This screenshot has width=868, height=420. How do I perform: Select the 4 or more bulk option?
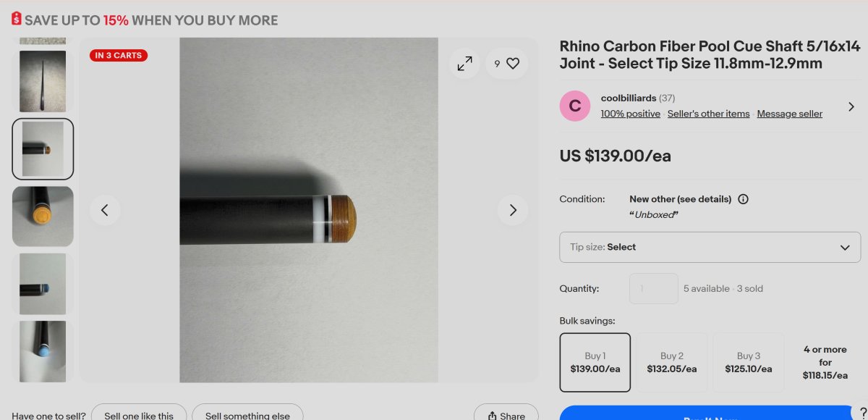click(825, 362)
